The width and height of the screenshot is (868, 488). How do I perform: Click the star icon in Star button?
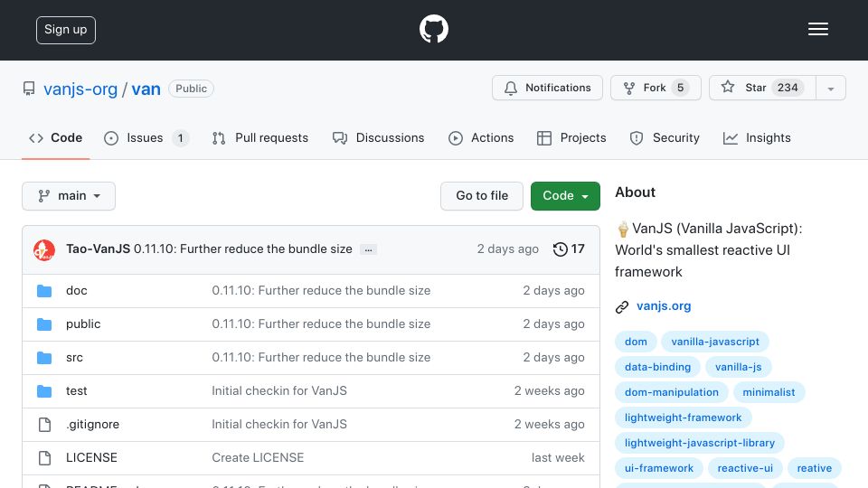click(727, 87)
